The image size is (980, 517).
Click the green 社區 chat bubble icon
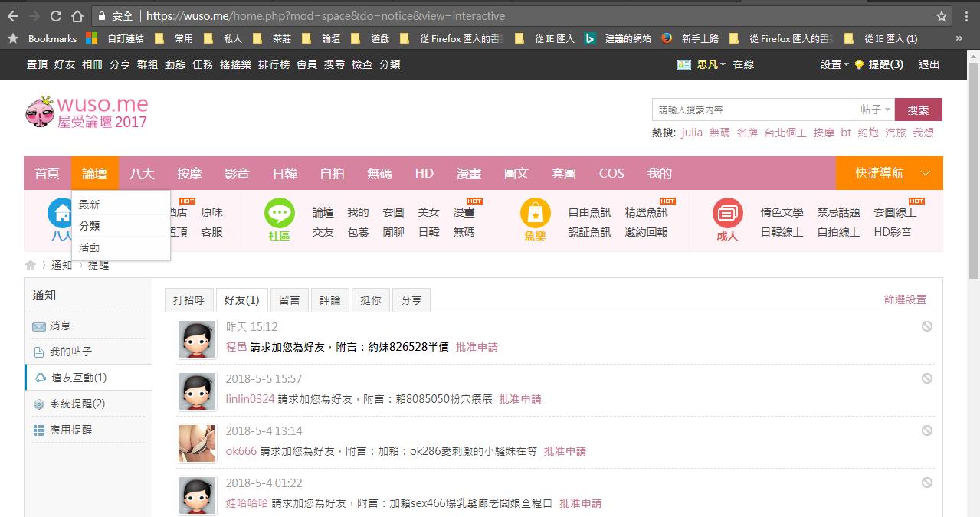tap(279, 213)
